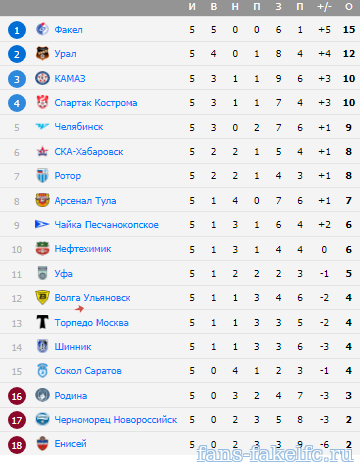Click the О points column header

pyautogui.click(x=349, y=7)
